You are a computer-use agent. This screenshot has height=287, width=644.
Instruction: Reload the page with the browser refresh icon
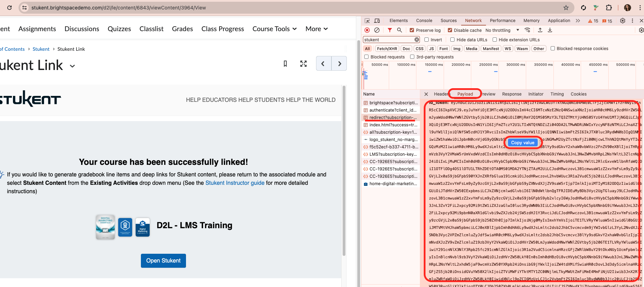pyautogui.click(x=9, y=8)
